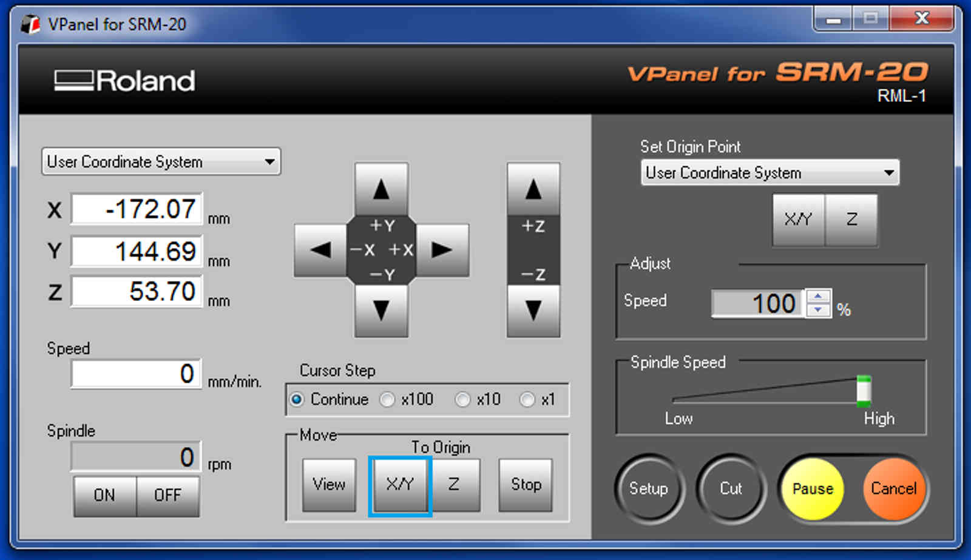971x560 pixels.
Task: Pause the cutting job with the yellow Pause button
Action: [x=813, y=489]
